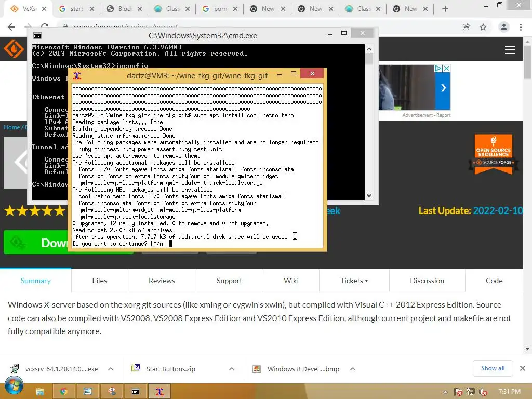Click the Last Update date 2022-02-10
The image size is (532, 399).
[498, 211]
